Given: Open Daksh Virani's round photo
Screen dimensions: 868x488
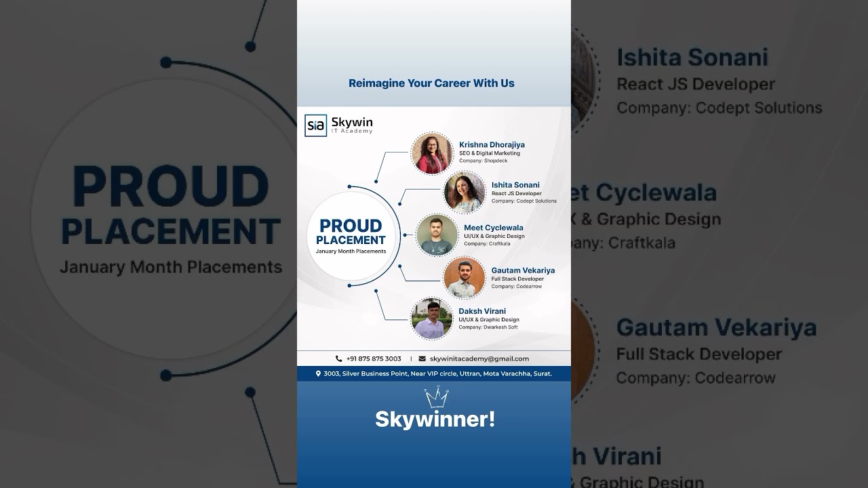Looking at the screenshot, I should point(432,319).
